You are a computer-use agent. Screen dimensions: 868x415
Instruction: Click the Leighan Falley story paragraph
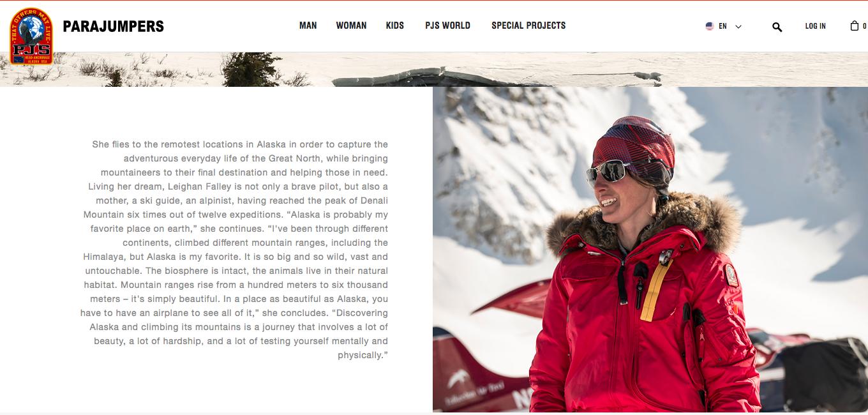click(x=234, y=250)
